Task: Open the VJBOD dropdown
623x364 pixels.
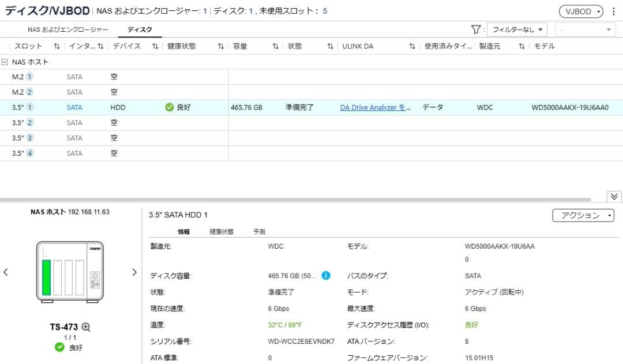Action: point(581,10)
